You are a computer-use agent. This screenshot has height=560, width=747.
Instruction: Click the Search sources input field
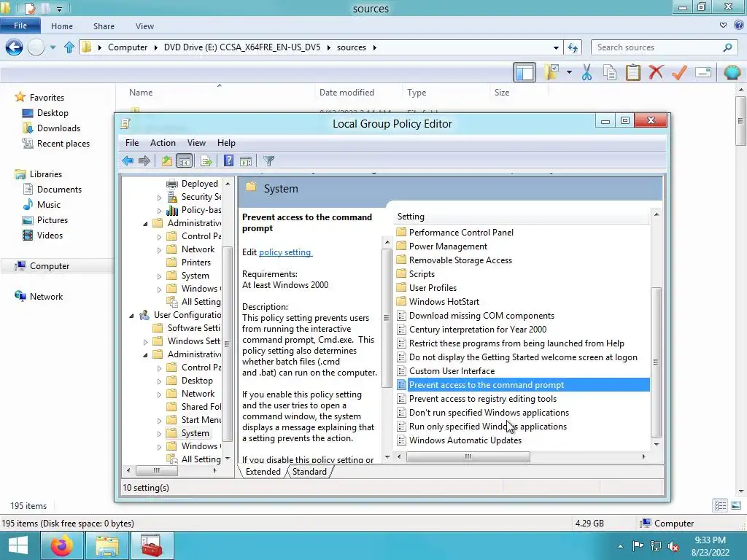[x=657, y=47]
